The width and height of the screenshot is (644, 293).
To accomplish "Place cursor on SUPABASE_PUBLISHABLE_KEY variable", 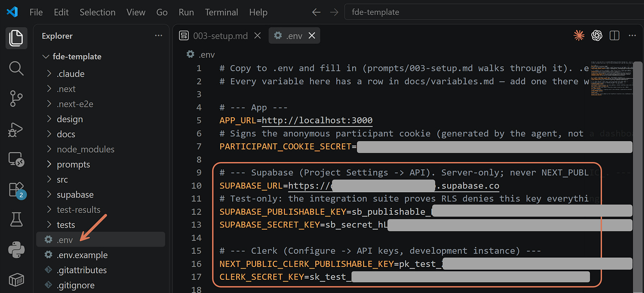I will click(x=282, y=212).
